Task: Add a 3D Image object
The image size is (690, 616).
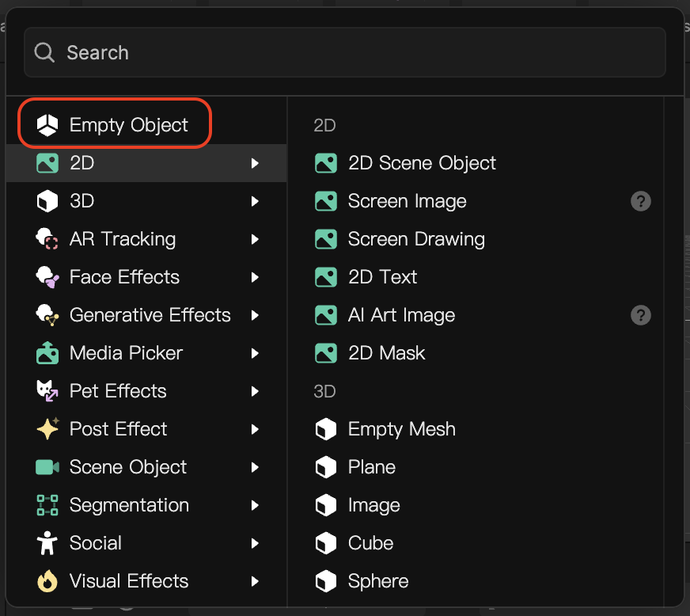Action: pyautogui.click(x=476, y=505)
